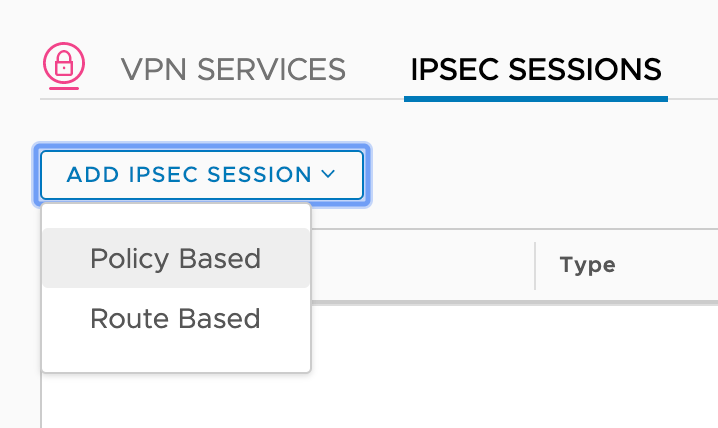The height and width of the screenshot is (428, 718).
Task: Sort by the Type column header
Action: (x=587, y=265)
